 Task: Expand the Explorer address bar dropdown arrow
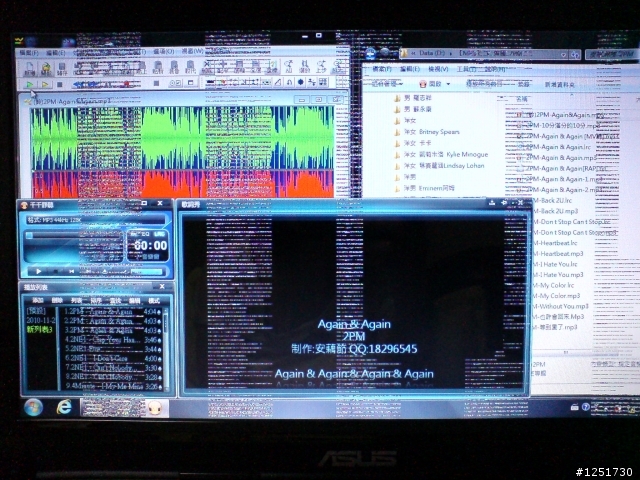pos(563,55)
